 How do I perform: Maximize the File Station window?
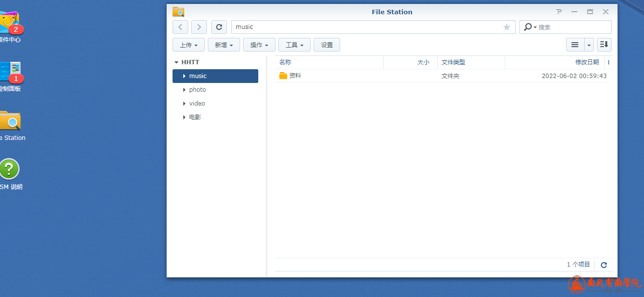coord(590,12)
